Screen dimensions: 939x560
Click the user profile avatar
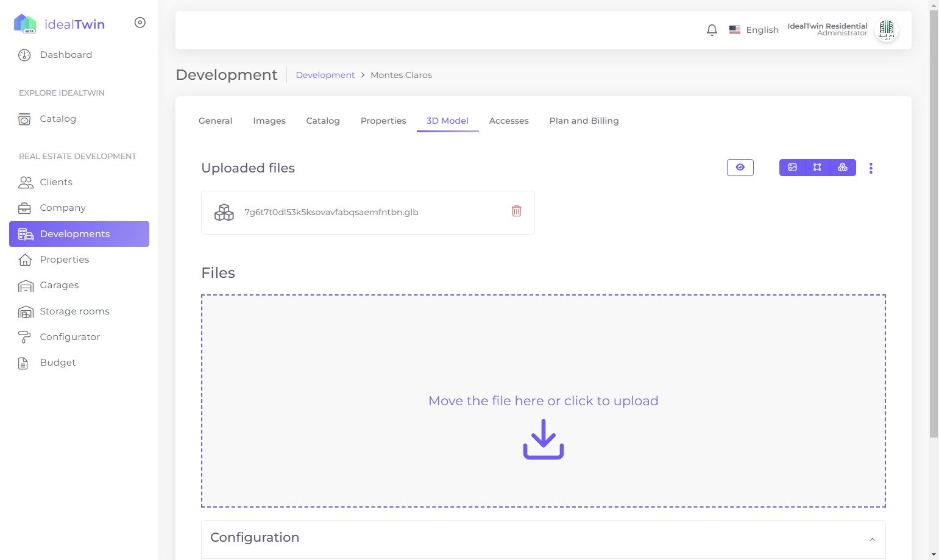tap(886, 30)
